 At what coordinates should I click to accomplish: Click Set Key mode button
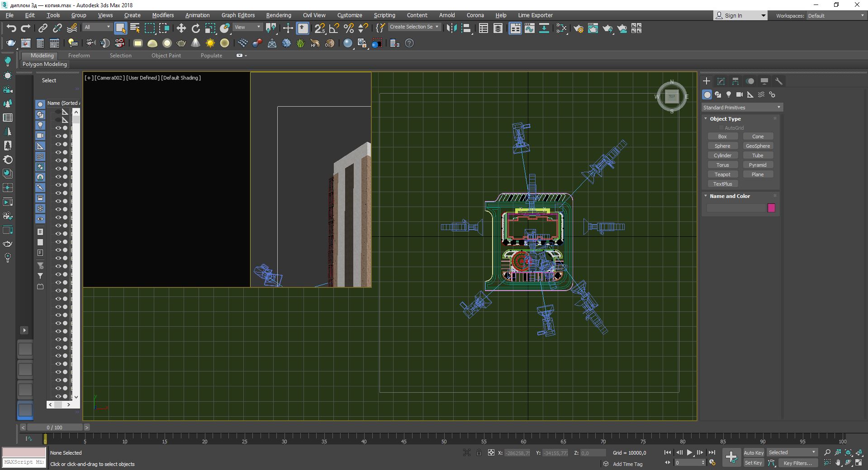753,463
